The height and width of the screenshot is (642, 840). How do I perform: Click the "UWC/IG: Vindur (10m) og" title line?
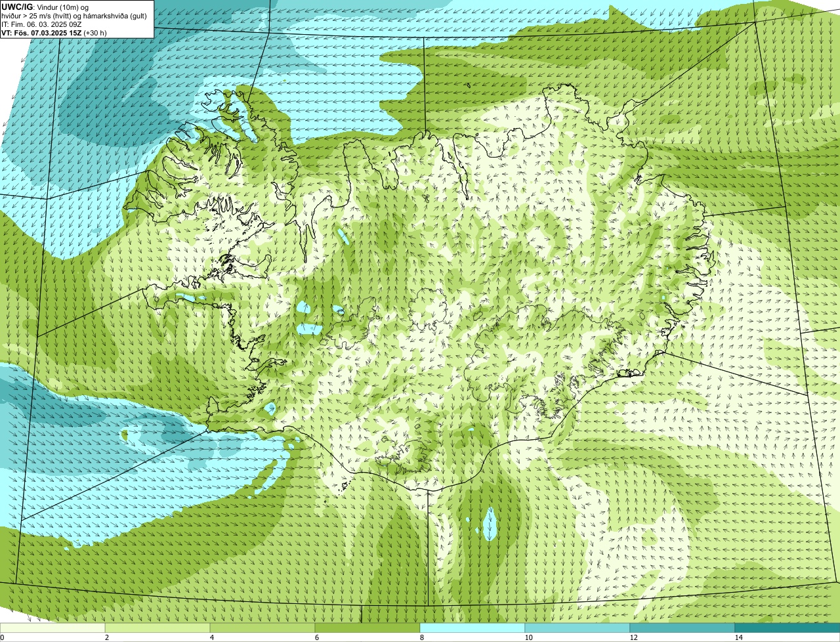tap(45, 7)
